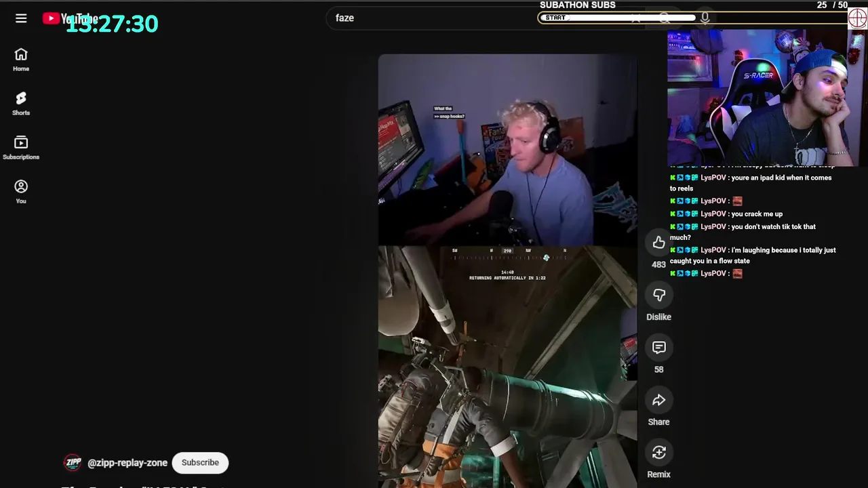Click the 25 / 50 sub count

[x=832, y=5]
